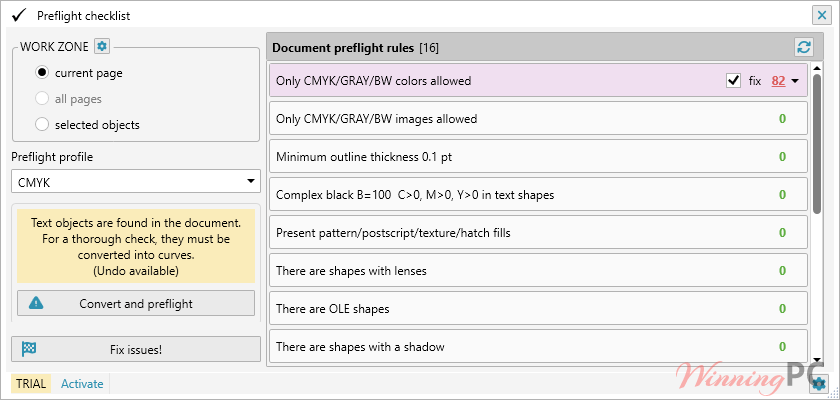840x400 pixels.
Task: Select 'Only CMYK/GRAY/BW images allowed' rule
Action: (x=538, y=119)
